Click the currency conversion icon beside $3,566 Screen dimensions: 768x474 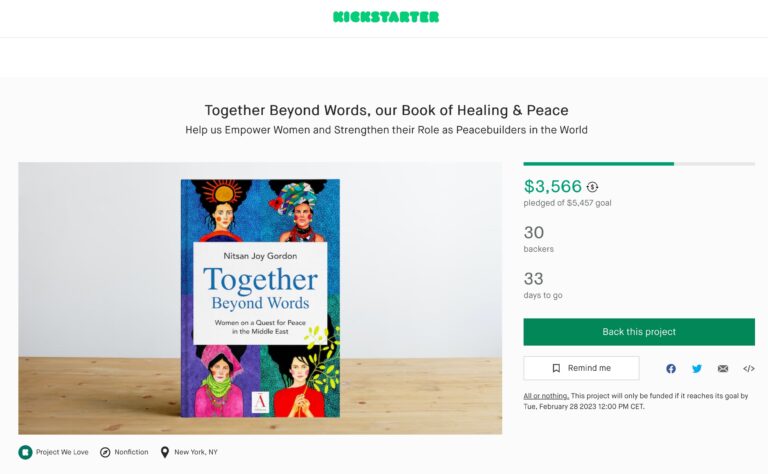pyautogui.click(x=593, y=187)
